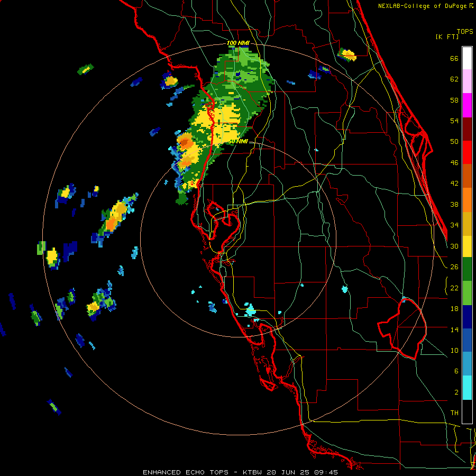This screenshot has height=476, width=476.
Task: Click the legend value 42
Action: pyautogui.click(x=454, y=184)
